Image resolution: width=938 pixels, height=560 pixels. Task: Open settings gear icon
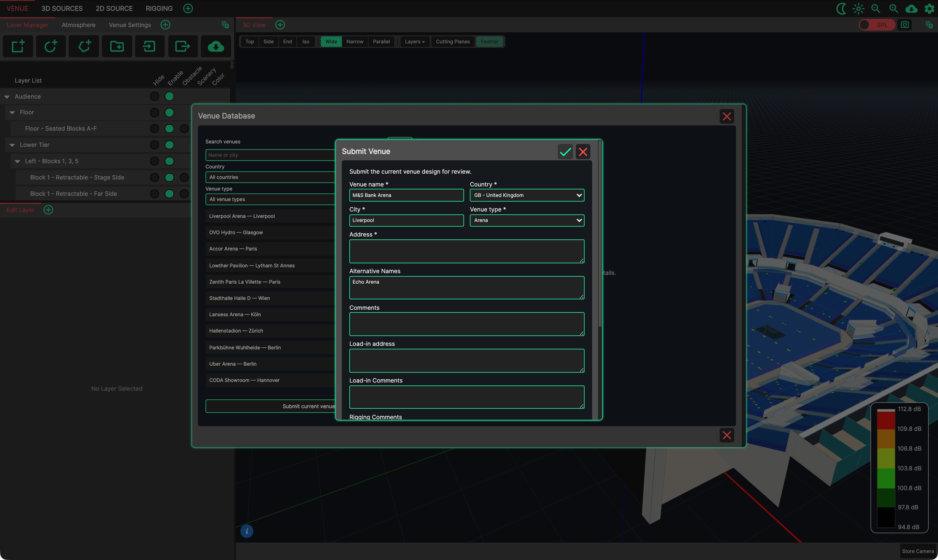tap(929, 8)
